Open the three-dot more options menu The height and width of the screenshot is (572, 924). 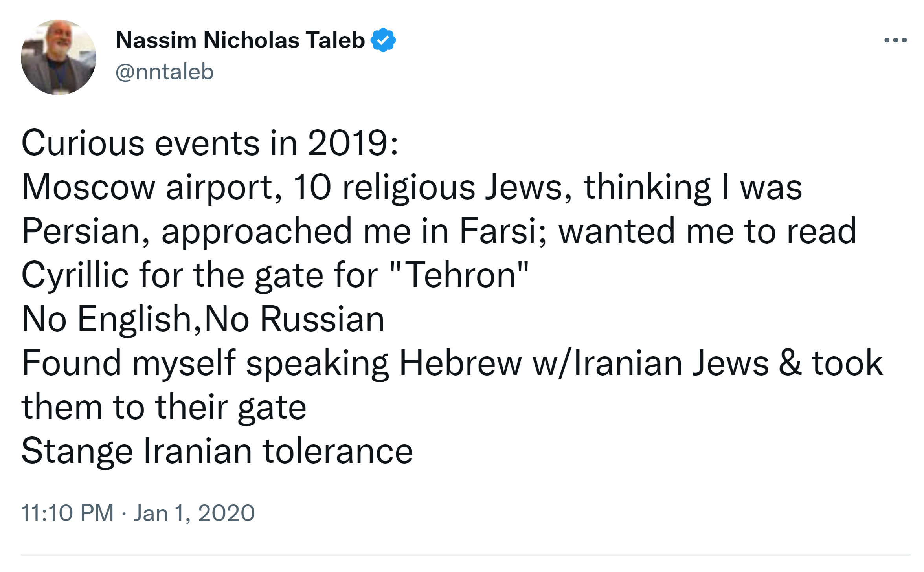(895, 40)
